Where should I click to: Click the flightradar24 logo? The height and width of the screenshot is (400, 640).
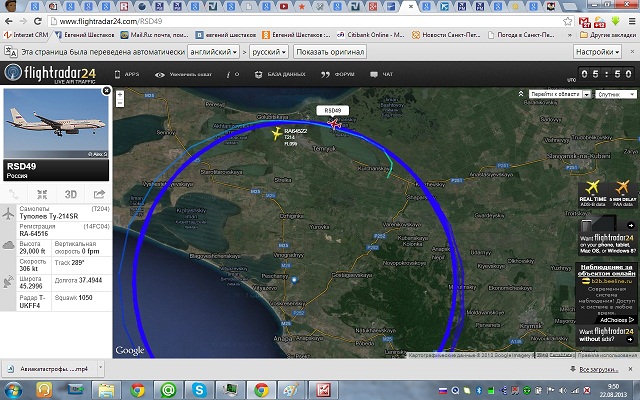(50, 73)
